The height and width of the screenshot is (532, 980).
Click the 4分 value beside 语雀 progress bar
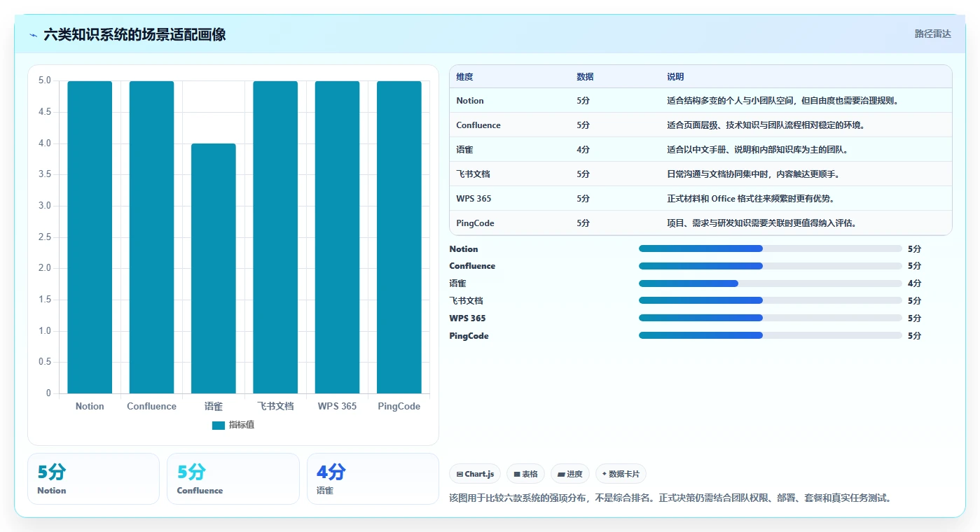pyautogui.click(x=914, y=283)
